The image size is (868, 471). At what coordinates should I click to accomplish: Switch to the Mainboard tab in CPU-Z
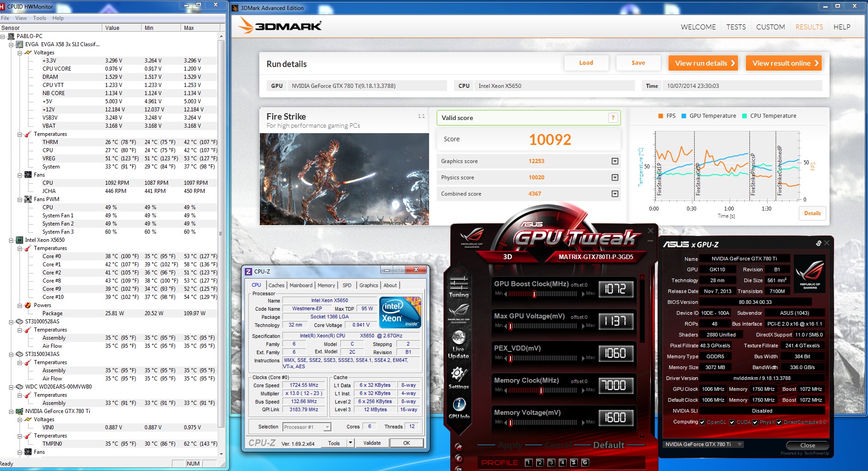pyautogui.click(x=301, y=285)
